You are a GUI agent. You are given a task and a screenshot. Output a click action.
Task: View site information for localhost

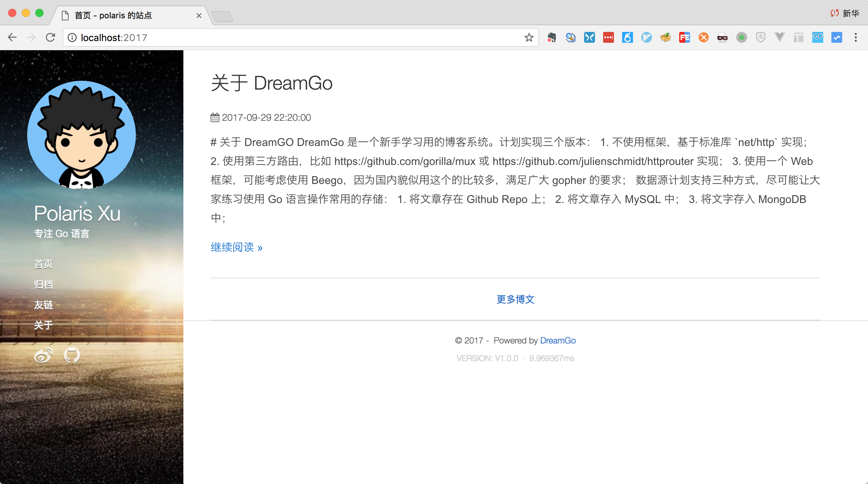[72, 37]
